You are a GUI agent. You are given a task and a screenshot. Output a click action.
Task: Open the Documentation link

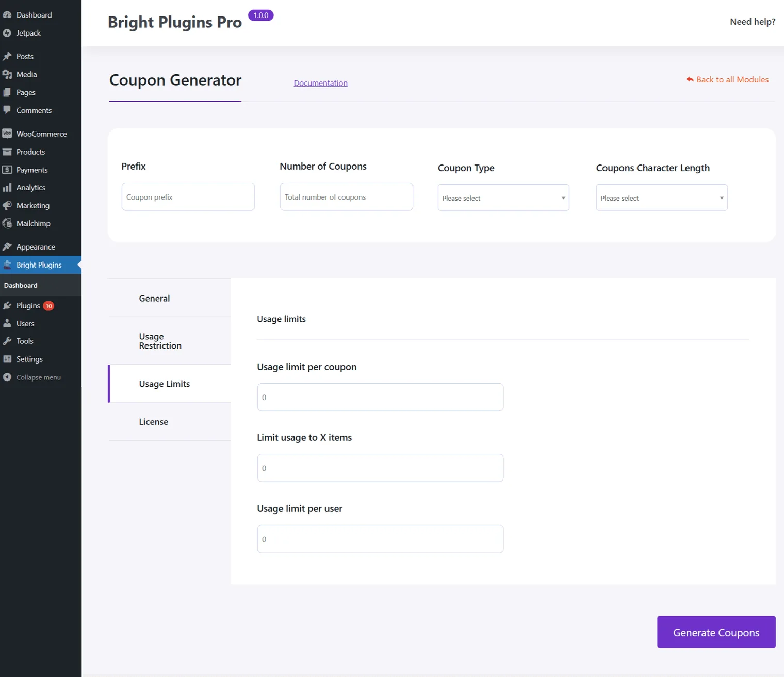(x=321, y=83)
